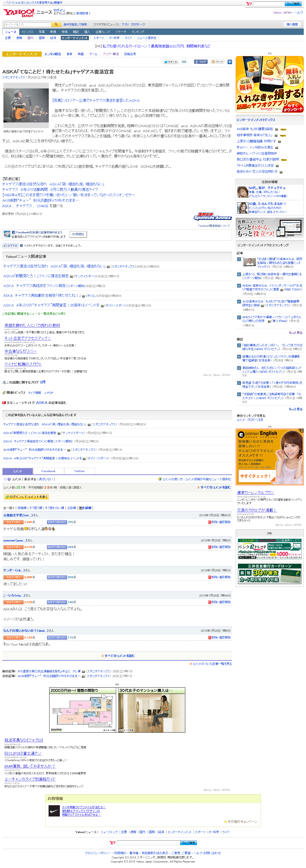The image size is (306, 868).
Task: Sort comments by 注目順
Action: tap(71, 508)
